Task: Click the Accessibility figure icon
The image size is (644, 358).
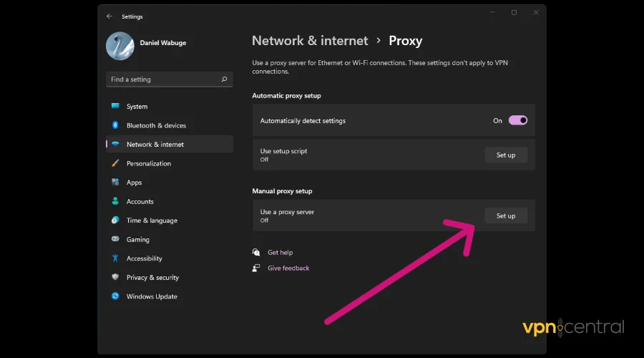Action: point(115,258)
